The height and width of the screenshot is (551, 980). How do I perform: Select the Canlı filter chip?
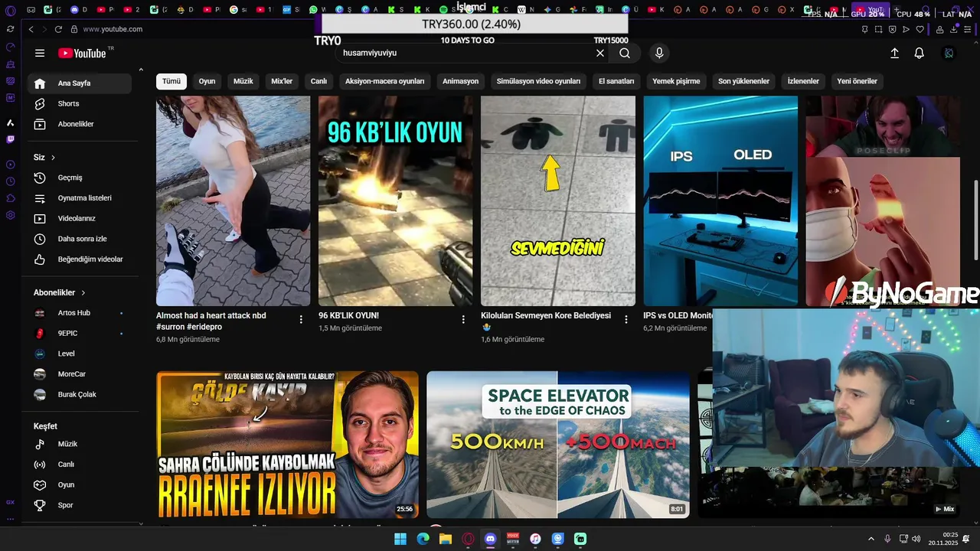[x=318, y=81]
